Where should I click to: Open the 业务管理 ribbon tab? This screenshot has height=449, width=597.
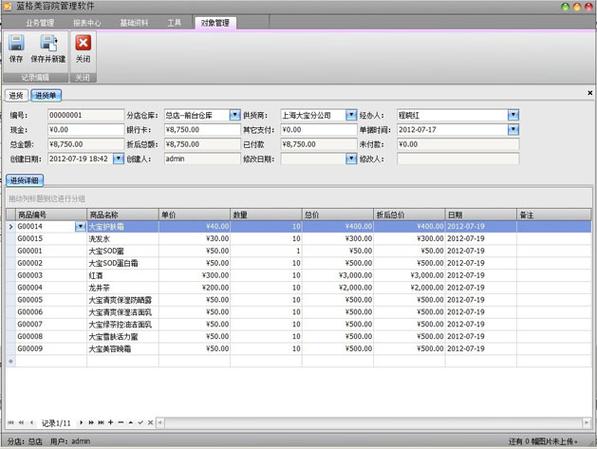(40, 23)
